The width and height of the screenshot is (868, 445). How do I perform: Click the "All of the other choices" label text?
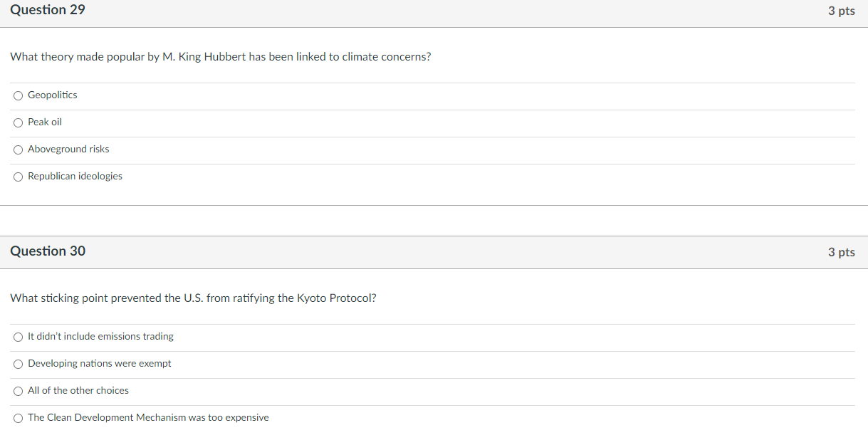(78, 391)
